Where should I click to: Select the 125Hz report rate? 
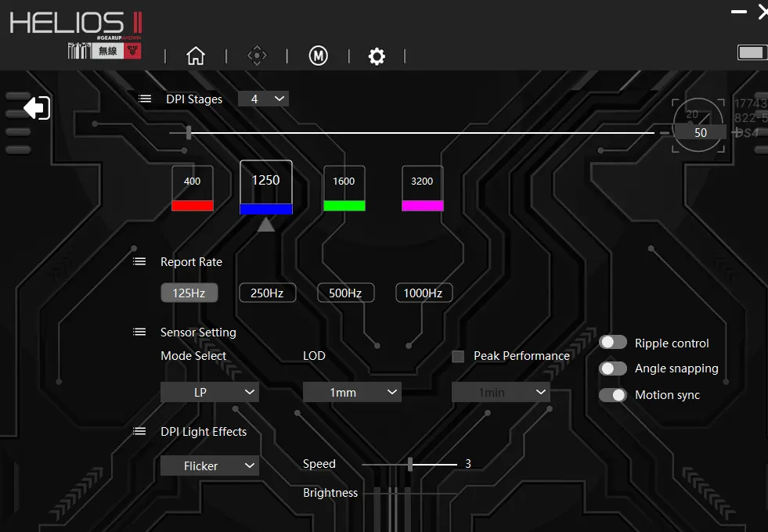click(x=189, y=293)
